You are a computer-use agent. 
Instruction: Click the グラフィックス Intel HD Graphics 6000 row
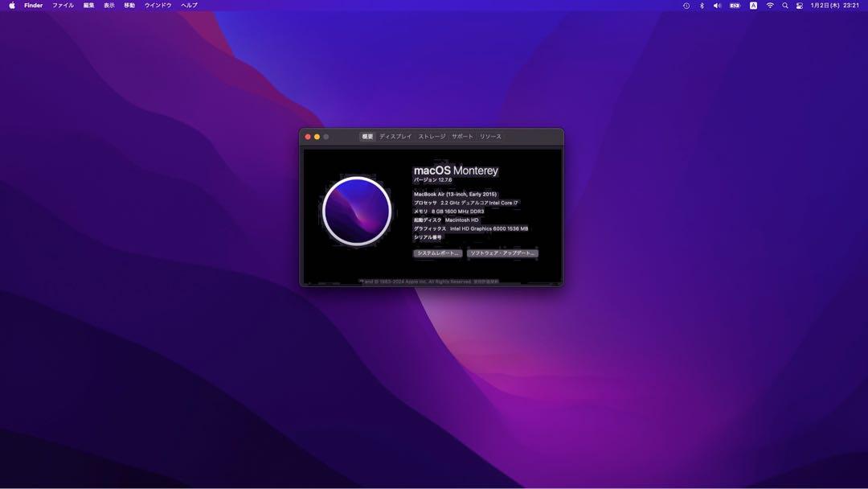click(471, 228)
